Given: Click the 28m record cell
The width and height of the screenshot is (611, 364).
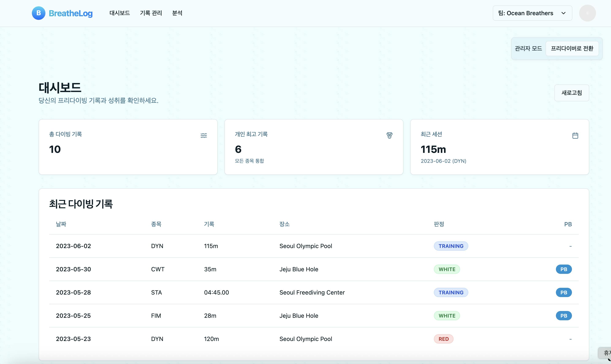Looking at the screenshot, I should (210, 316).
